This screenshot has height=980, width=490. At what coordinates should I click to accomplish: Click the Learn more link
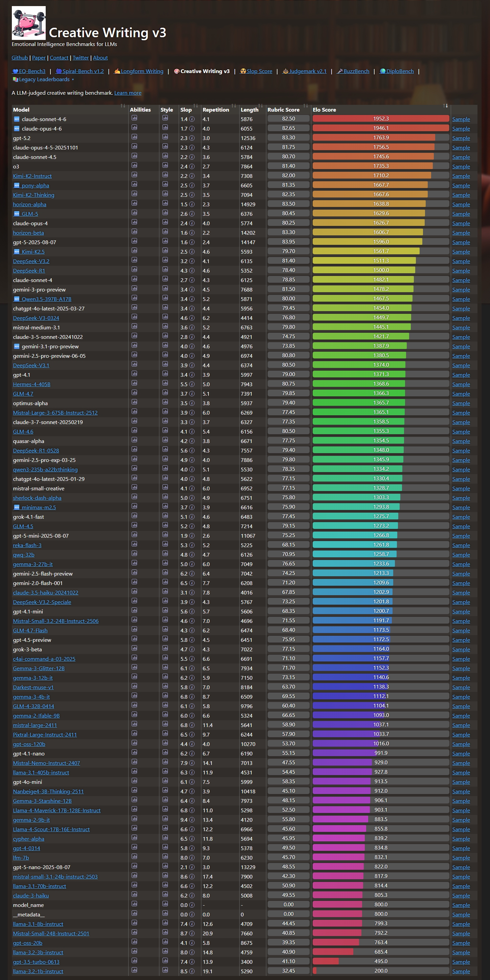coord(128,93)
